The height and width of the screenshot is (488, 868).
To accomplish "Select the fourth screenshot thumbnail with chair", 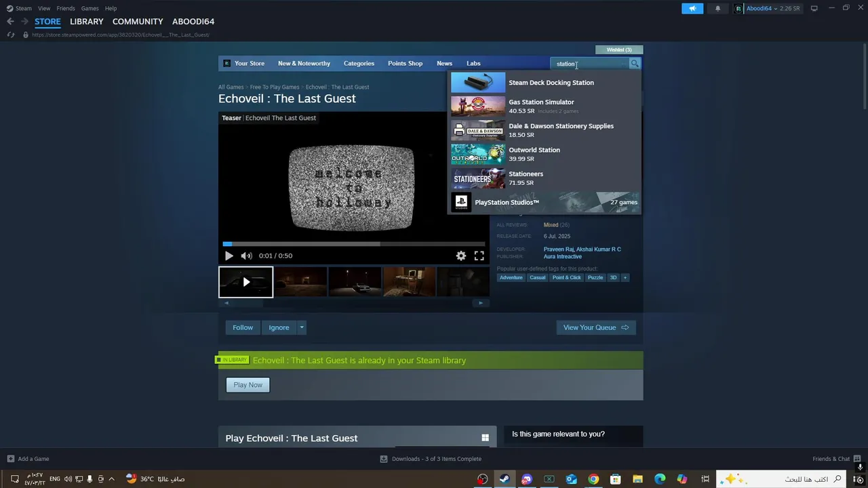I will 409,282.
